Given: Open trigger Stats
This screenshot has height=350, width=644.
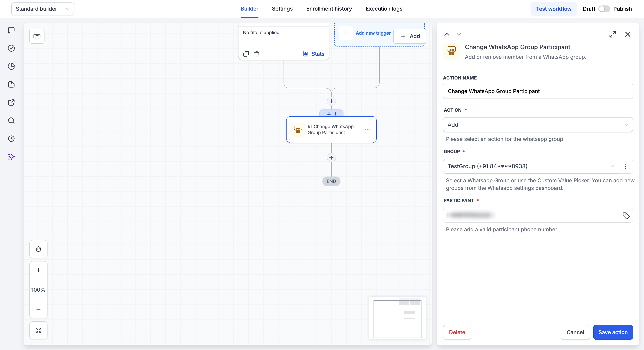Looking at the screenshot, I should pos(314,54).
